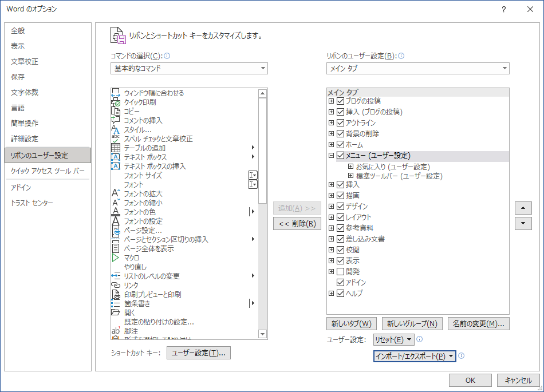Click the コピー command icon
Screen dimensions: 544x392
116,111
